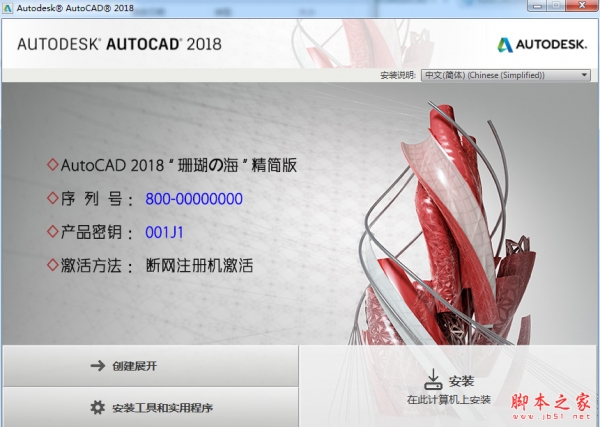Click 在此计算机上安装 subtitle text
Viewport: 600px width, 427px height.
tap(448, 400)
